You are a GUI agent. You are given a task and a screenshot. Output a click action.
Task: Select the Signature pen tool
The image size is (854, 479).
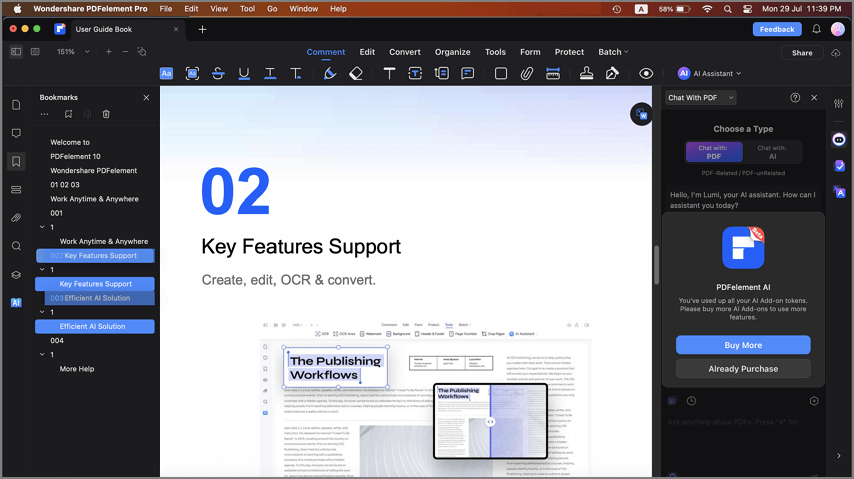(x=612, y=74)
